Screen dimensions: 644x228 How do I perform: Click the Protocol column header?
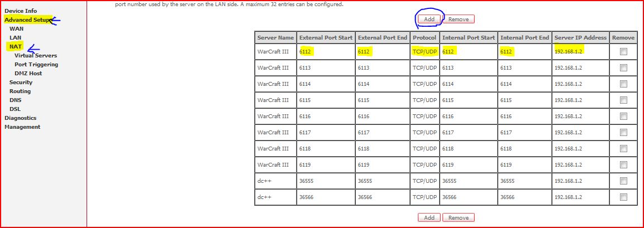click(x=424, y=38)
